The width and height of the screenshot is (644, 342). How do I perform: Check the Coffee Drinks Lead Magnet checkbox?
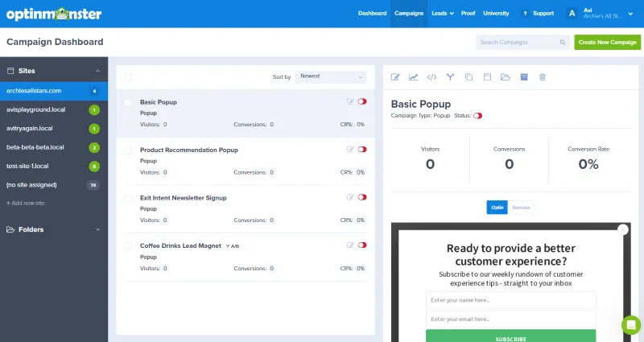coord(128,246)
